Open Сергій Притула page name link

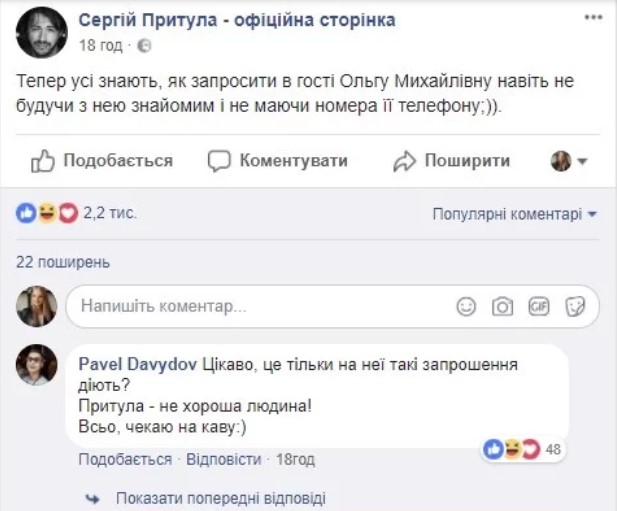236,20
